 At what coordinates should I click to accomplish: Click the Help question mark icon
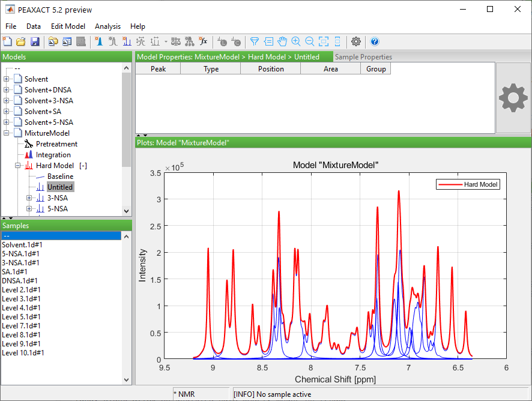[x=374, y=41]
